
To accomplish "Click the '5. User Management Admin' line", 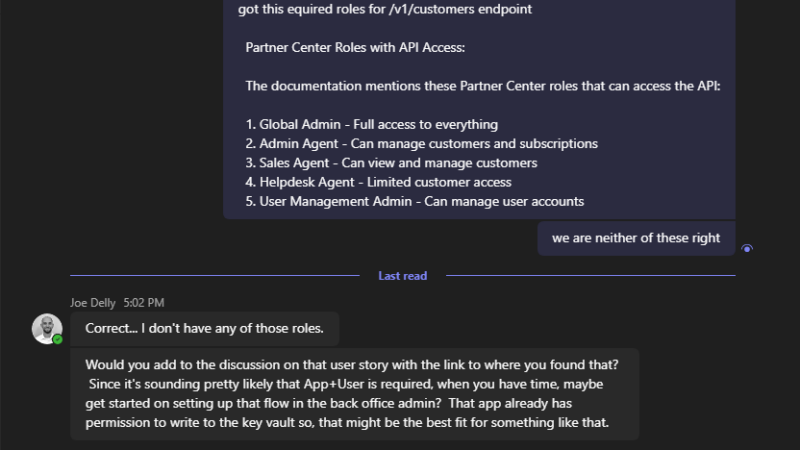I will (x=414, y=201).
